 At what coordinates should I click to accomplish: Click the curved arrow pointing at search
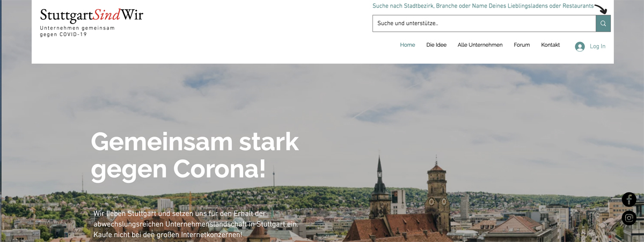[x=601, y=9]
